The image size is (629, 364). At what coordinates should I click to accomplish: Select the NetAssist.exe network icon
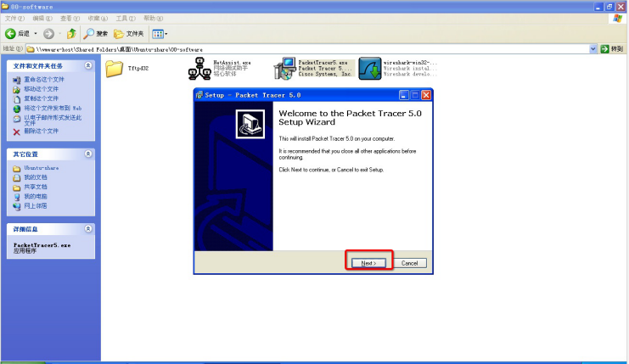tap(199, 68)
